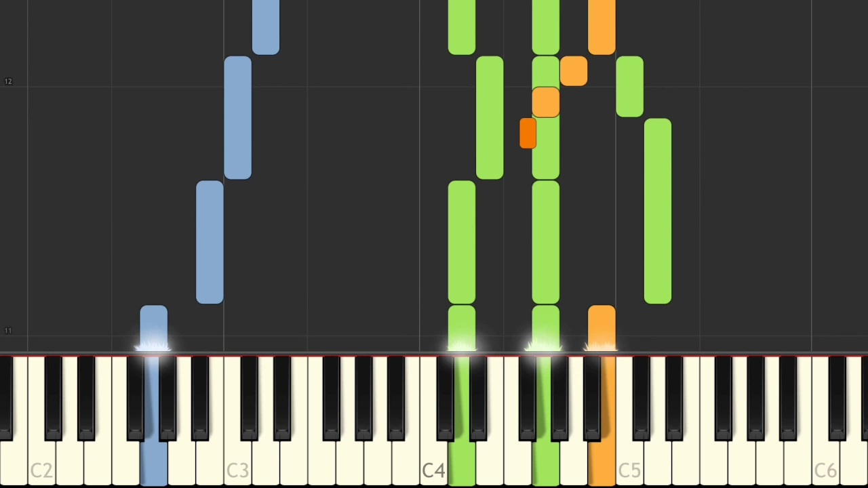868x488 pixels.
Task: Click the green falling note above the E4 key
Action: pos(490,118)
